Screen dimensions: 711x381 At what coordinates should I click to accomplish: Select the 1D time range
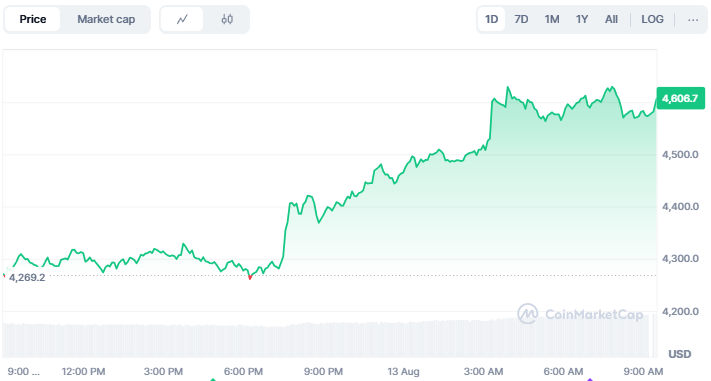pyautogui.click(x=492, y=20)
